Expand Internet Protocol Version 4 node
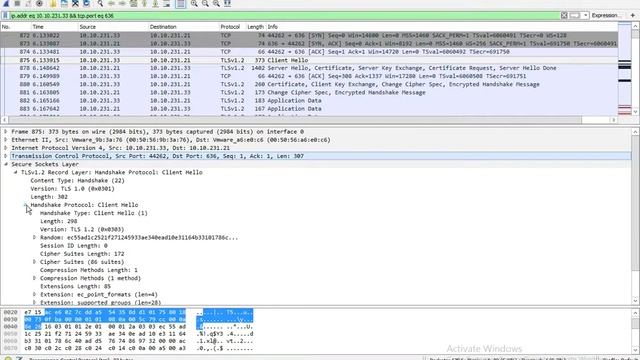The image size is (640, 360). (x=6, y=148)
